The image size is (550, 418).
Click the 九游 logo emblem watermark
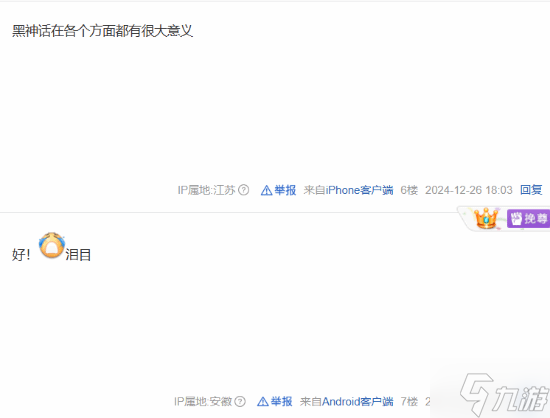pos(477,394)
